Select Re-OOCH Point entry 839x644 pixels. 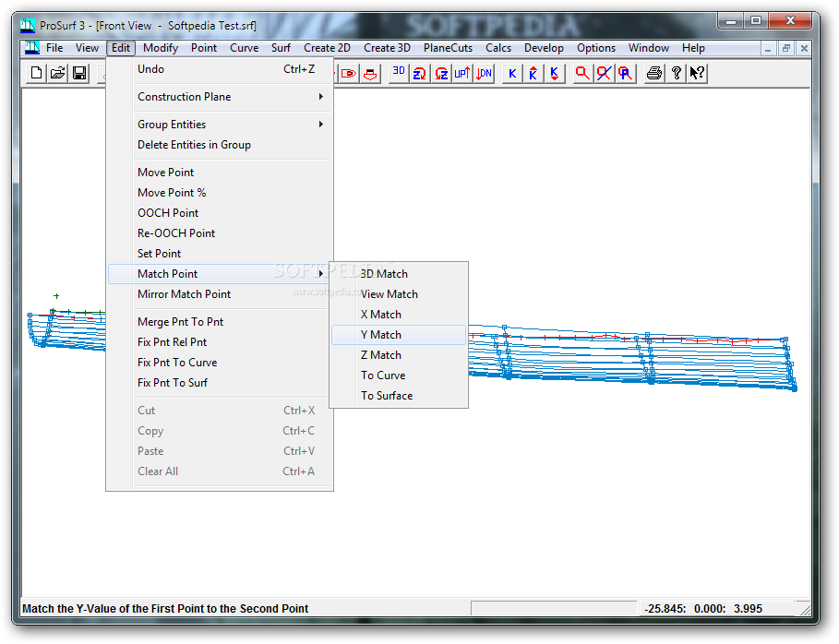220,233
